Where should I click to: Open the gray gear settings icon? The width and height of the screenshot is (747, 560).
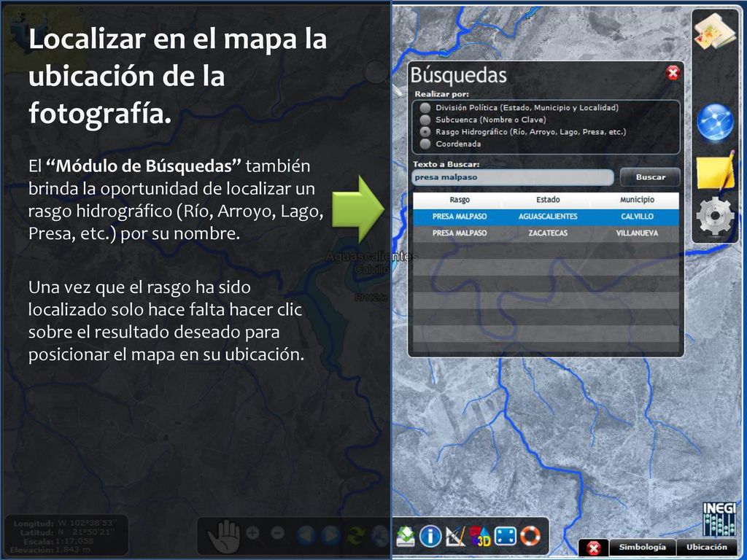pos(715,216)
